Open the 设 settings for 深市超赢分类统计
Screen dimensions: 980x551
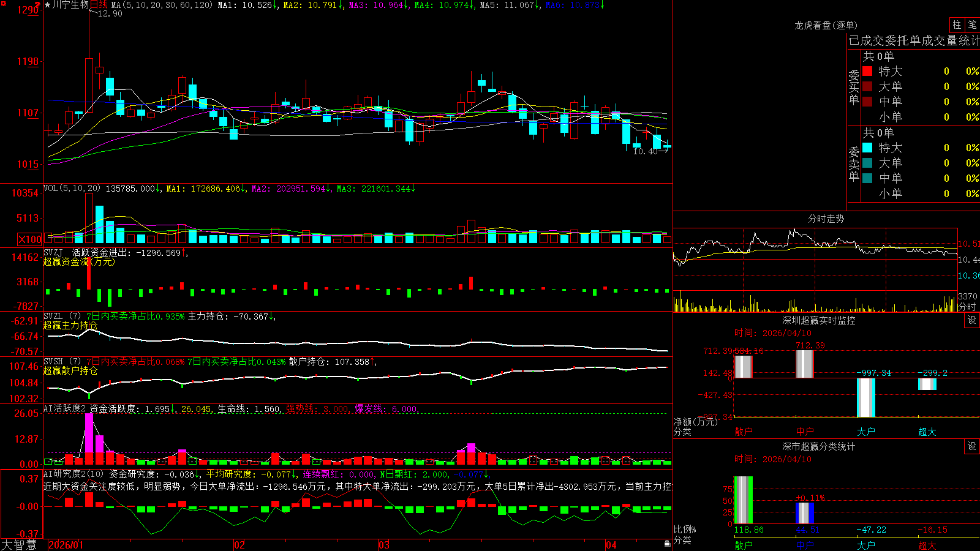[972, 446]
